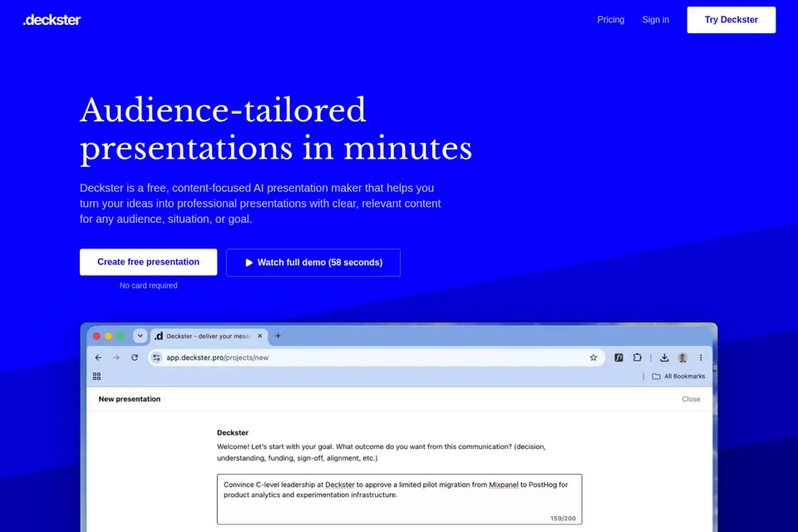Open the Pricing page
This screenshot has width=798, height=532.
point(611,20)
